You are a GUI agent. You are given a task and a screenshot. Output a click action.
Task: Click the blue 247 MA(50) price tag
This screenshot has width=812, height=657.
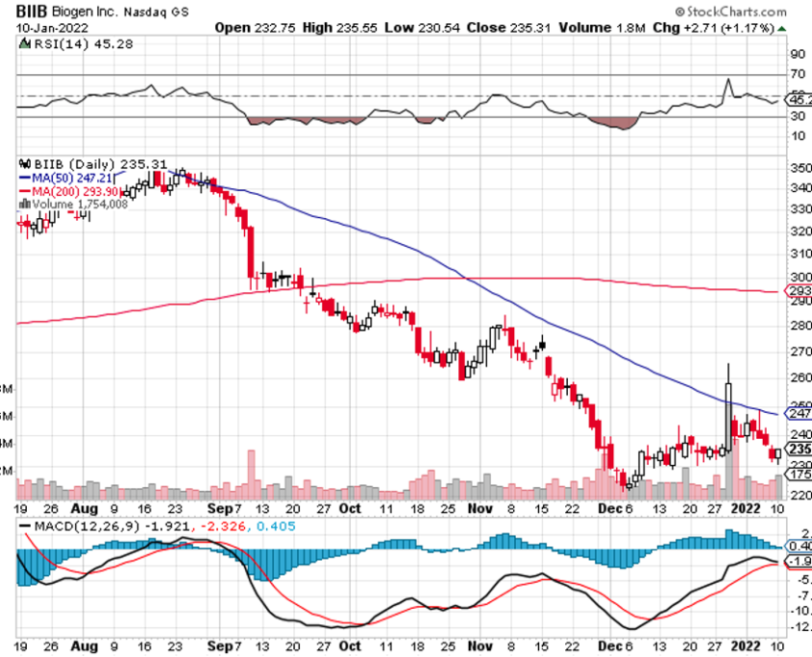click(x=799, y=413)
